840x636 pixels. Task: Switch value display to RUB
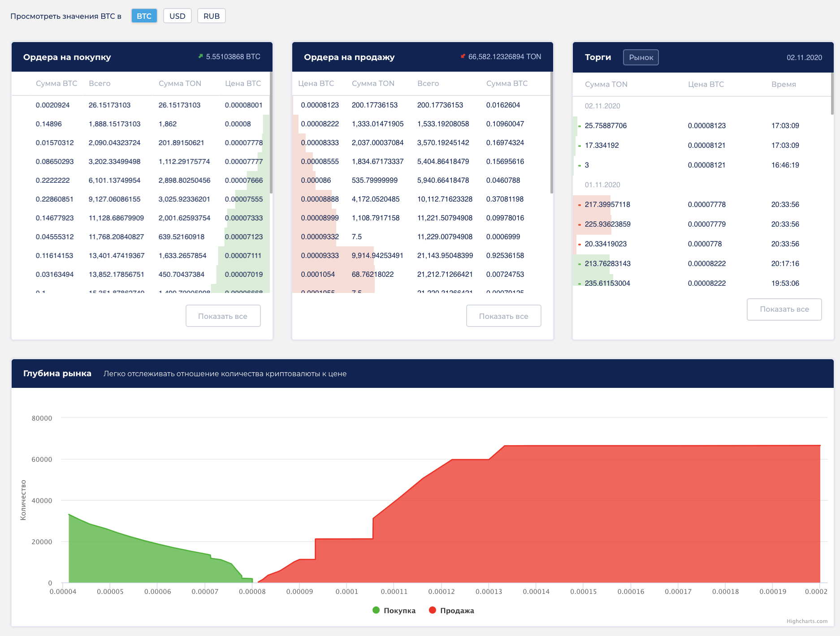coord(212,16)
